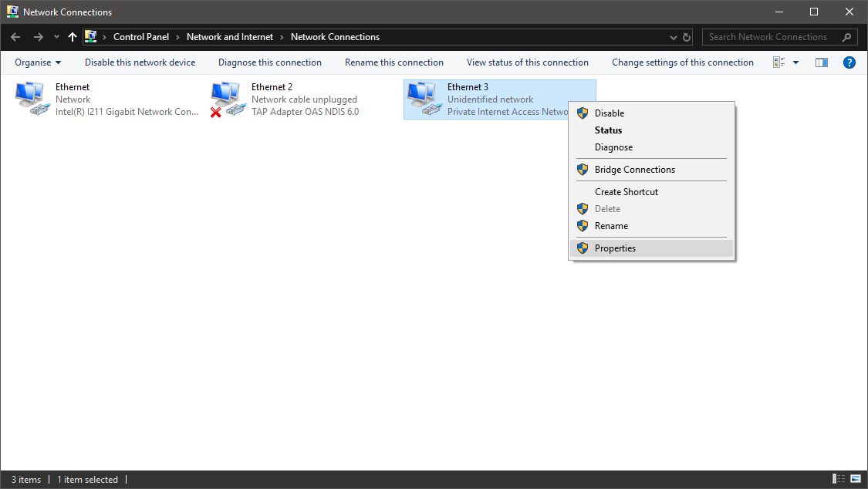Click the search magnifier icon

point(846,37)
